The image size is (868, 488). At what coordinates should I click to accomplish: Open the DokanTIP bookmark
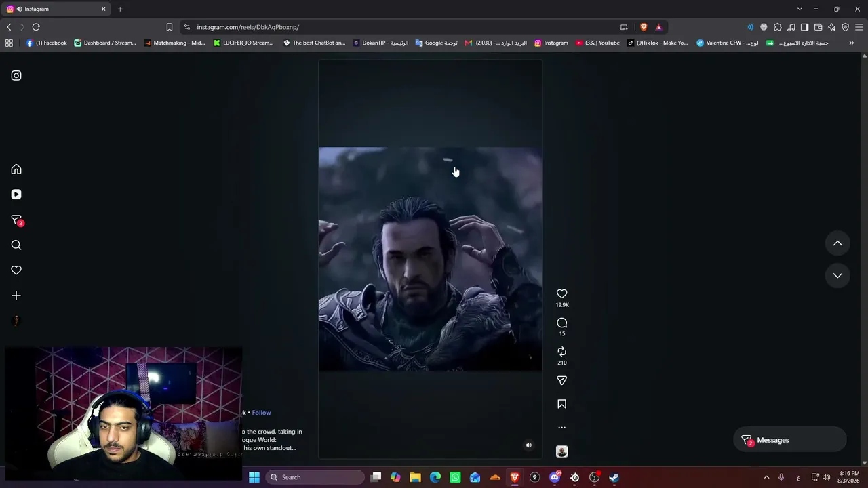click(380, 43)
